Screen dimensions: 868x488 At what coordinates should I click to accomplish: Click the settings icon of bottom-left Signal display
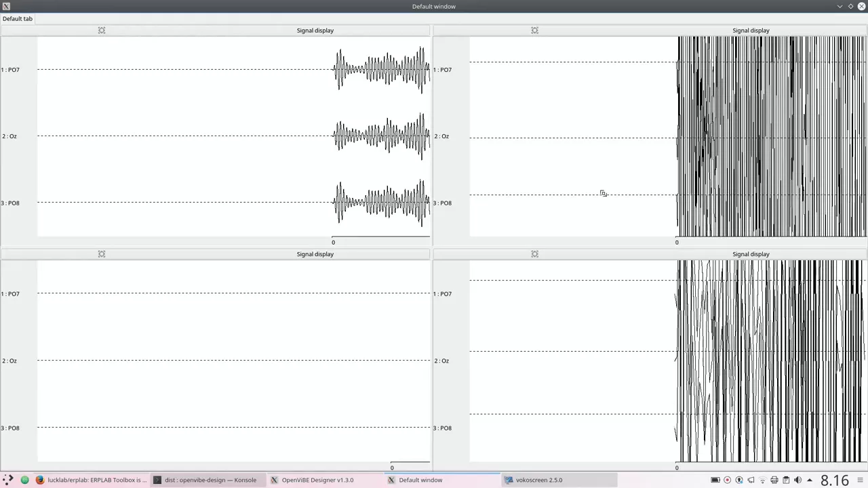[x=102, y=254]
